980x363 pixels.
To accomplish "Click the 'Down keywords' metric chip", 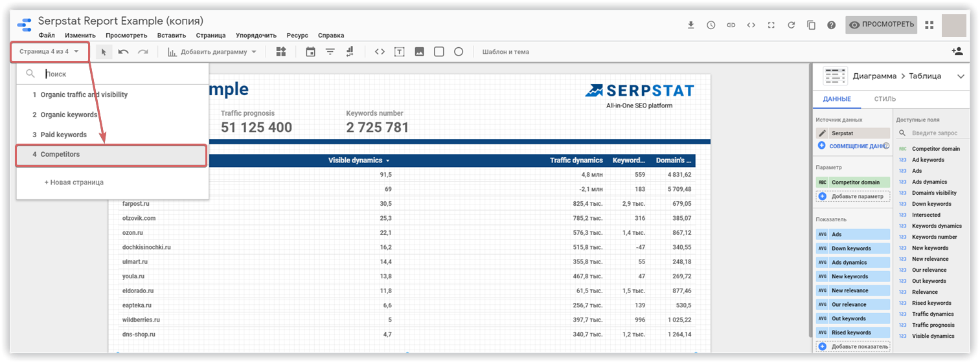I will click(853, 248).
